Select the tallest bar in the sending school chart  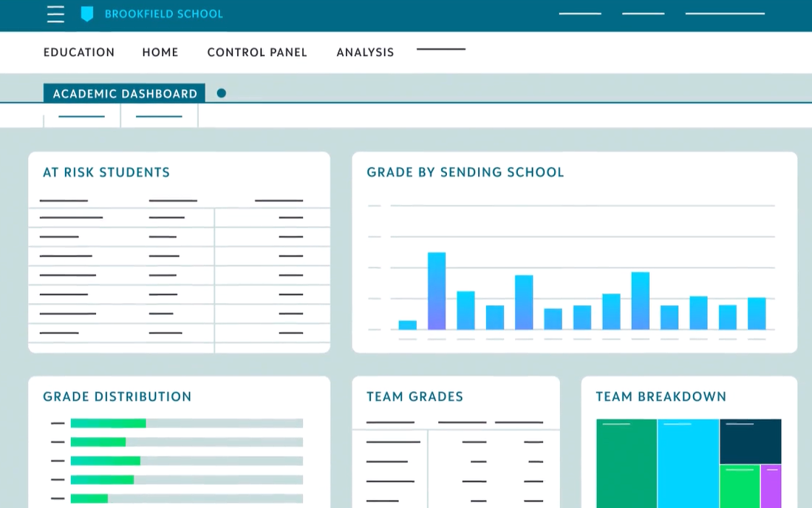(x=437, y=292)
